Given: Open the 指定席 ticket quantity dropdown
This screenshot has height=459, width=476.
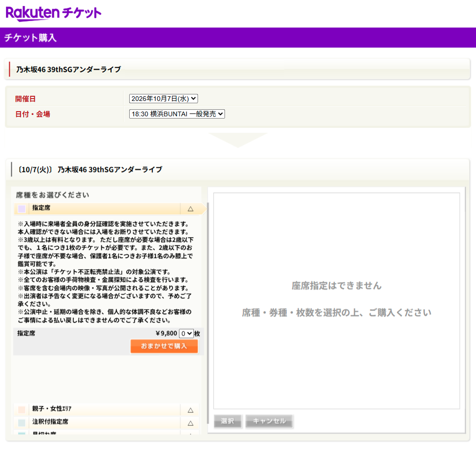Looking at the screenshot, I should pyautogui.click(x=186, y=333).
